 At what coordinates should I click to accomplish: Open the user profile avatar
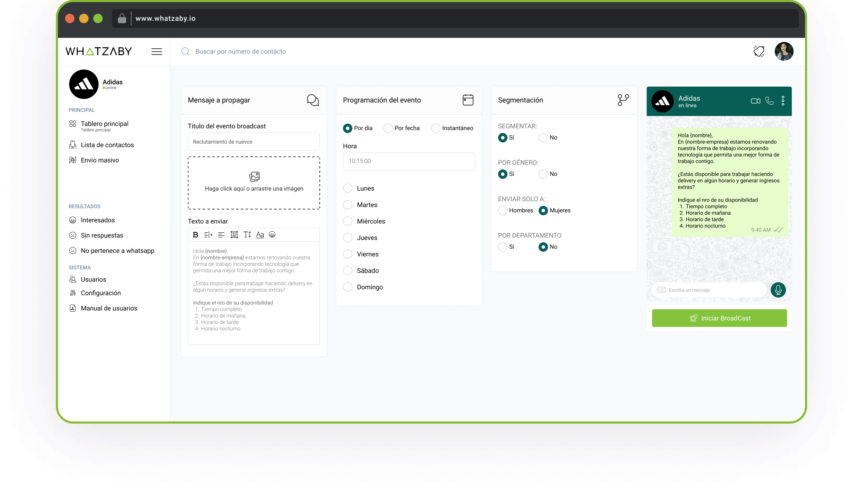(x=784, y=51)
